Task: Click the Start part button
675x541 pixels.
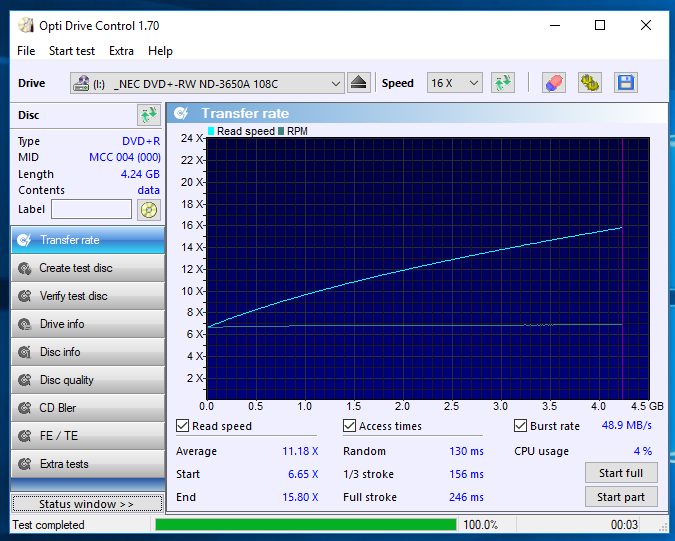Action: tap(621, 497)
